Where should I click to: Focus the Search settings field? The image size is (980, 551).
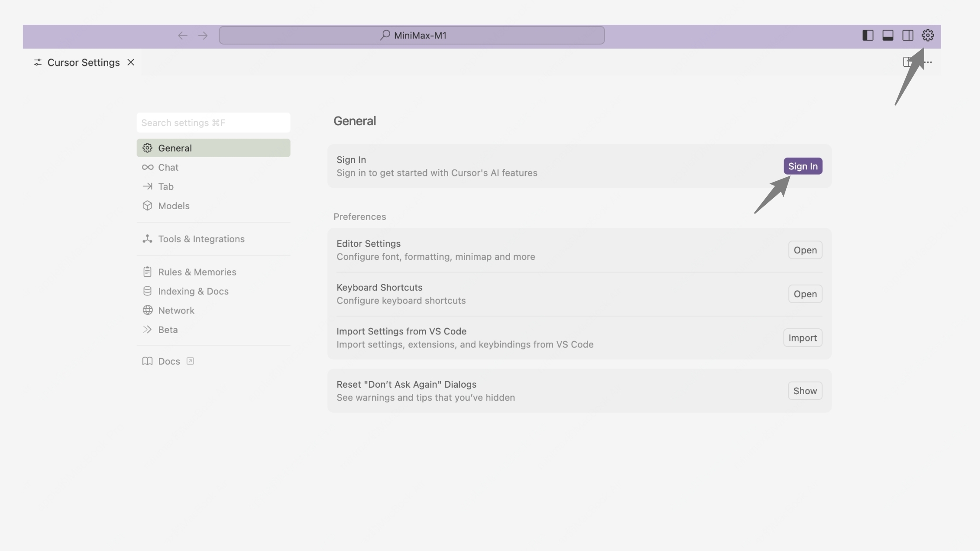coord(213,123)
